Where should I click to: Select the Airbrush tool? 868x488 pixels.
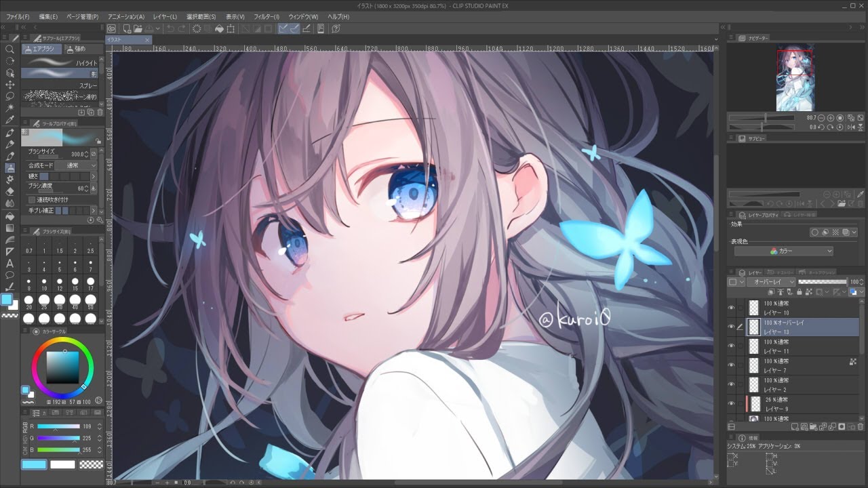[10, 168]
